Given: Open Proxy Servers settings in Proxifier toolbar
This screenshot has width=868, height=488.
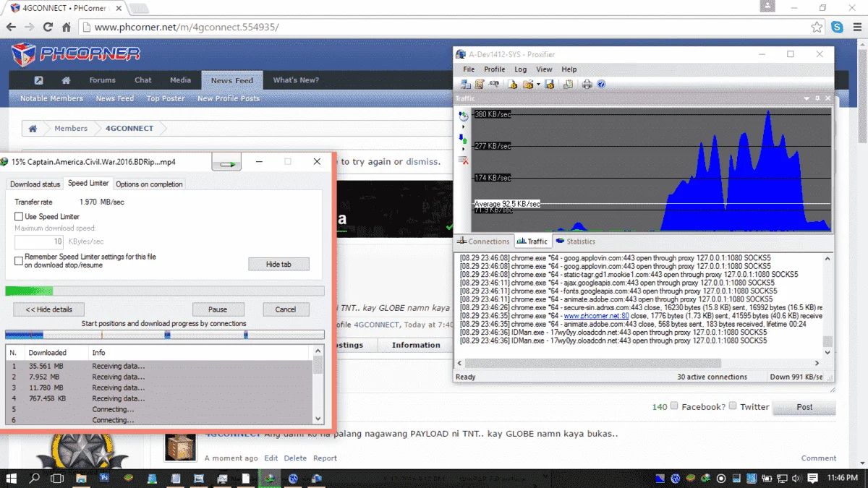Looking at the screenshot, I should pos(465,84).
